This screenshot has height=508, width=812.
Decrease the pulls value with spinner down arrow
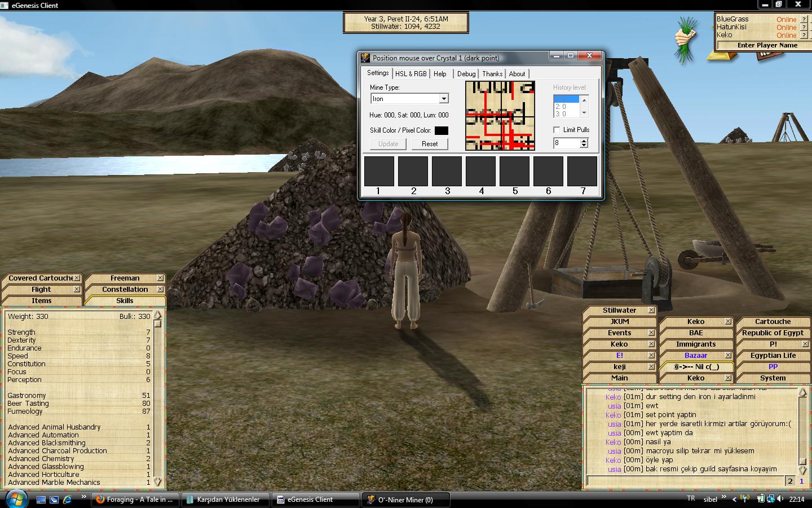(584, 146)
